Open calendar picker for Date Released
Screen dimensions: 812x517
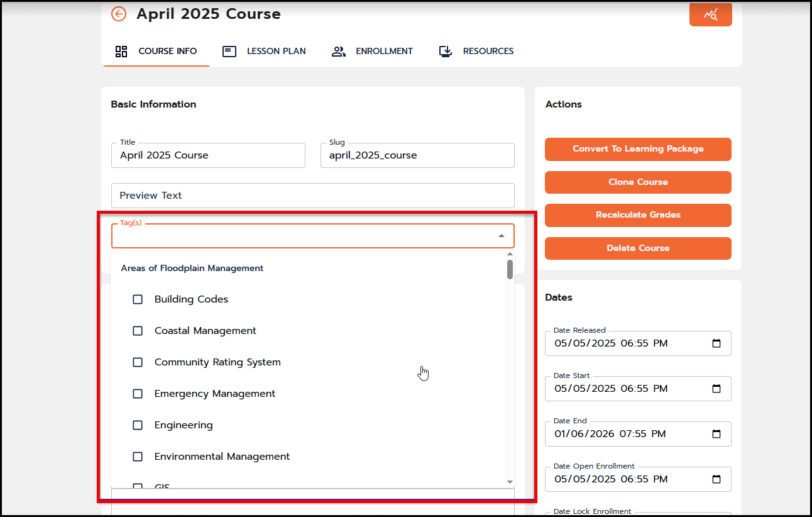(x=716, y=343)
